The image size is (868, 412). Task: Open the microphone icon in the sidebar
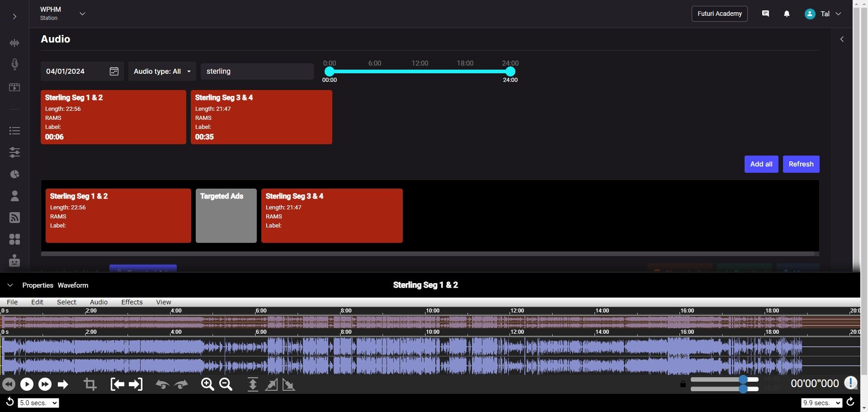tap(14, 64)
